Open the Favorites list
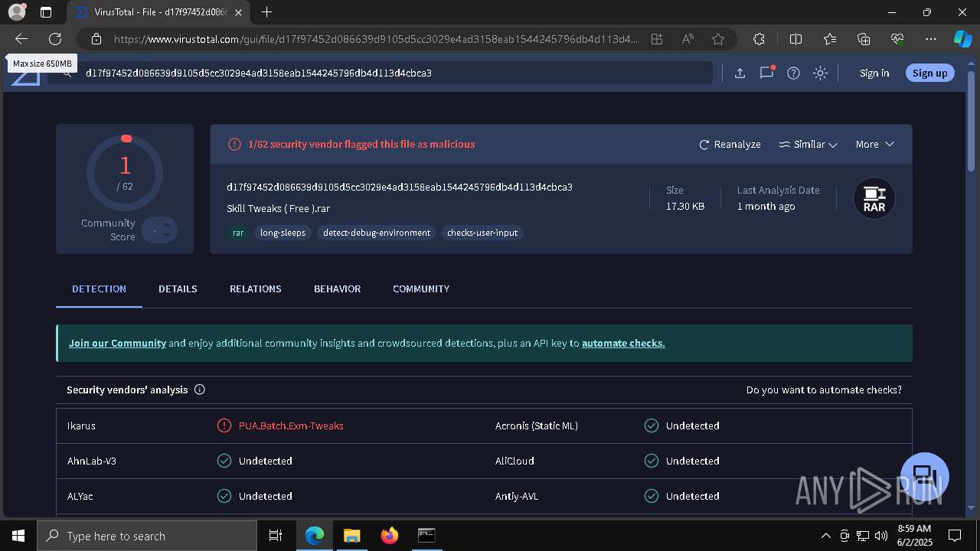The image size is (980, 551). coord(830,39)
